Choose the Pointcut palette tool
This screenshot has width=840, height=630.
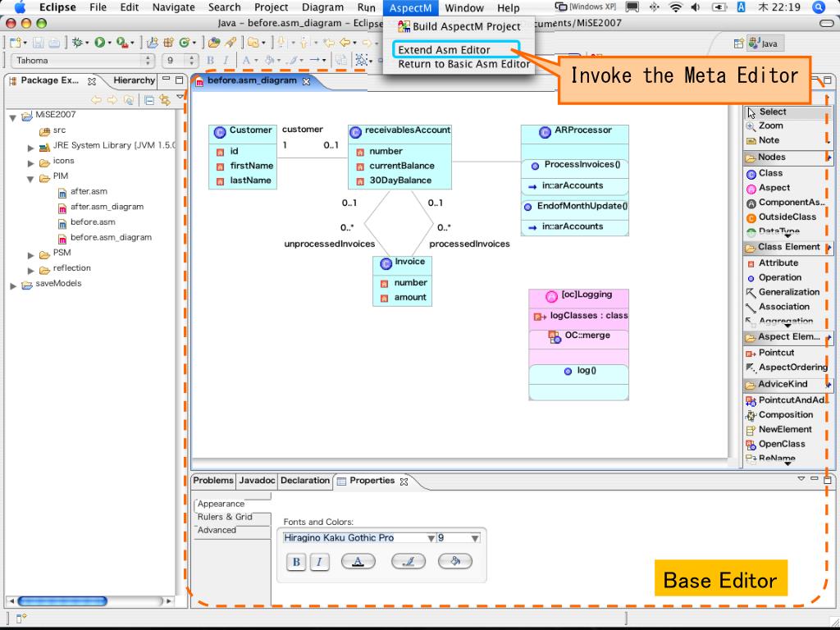click(x=770, y=353)
